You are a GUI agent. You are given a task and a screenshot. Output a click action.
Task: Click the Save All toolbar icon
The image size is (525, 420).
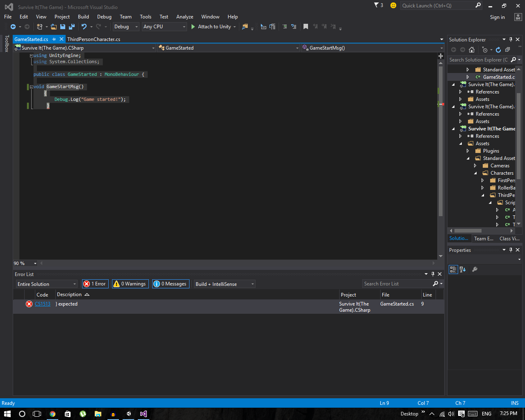coord(72,27)
